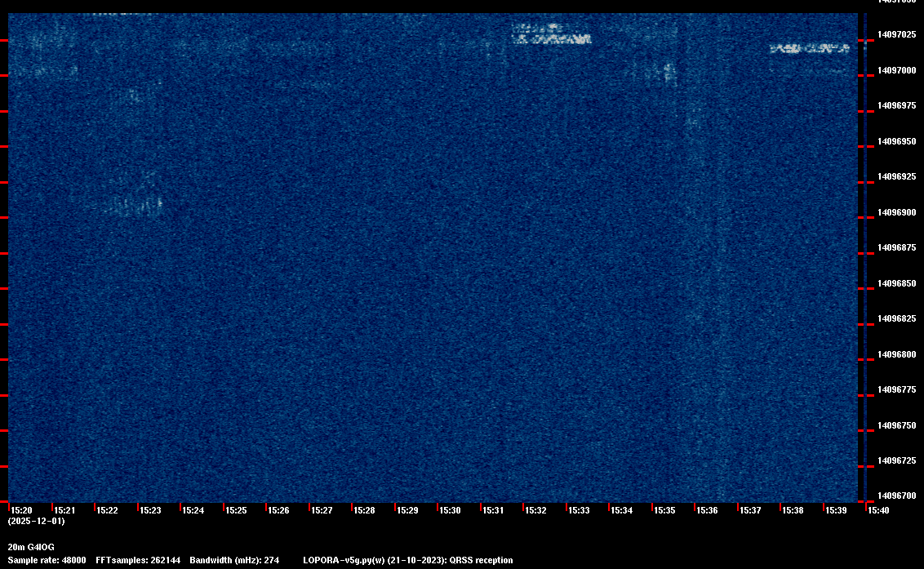Click the 15:32 time axis label

[535, 510]
